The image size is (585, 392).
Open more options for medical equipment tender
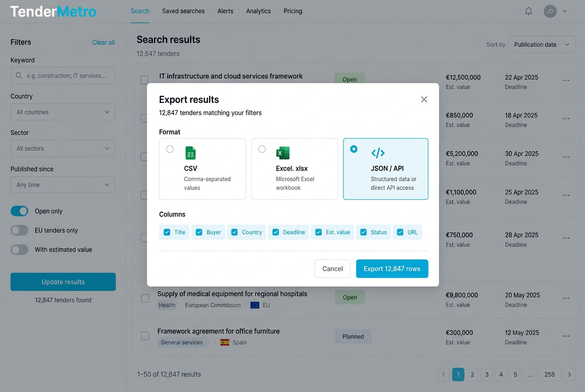click(566, 298)
